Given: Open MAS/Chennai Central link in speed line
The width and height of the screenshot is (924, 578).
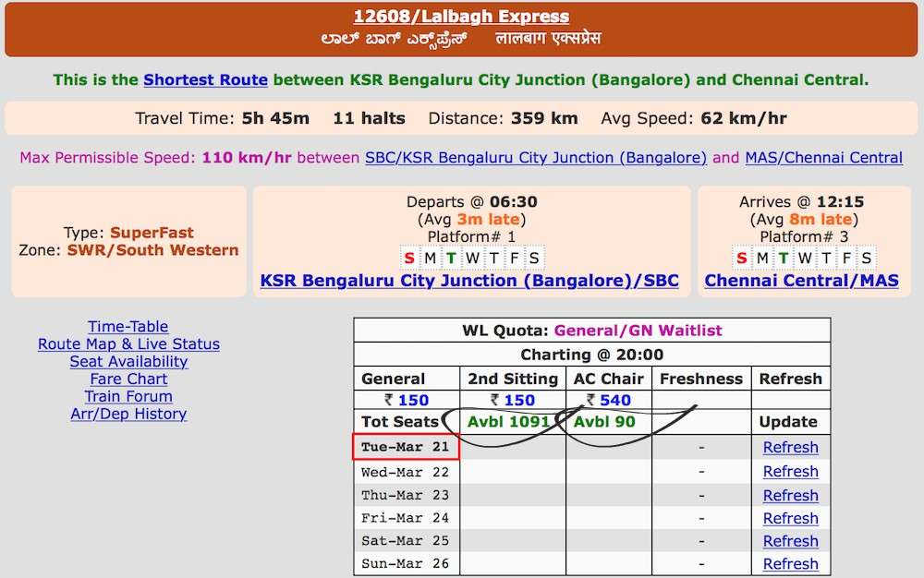Looking at the screenshot, I should [823, 158].
